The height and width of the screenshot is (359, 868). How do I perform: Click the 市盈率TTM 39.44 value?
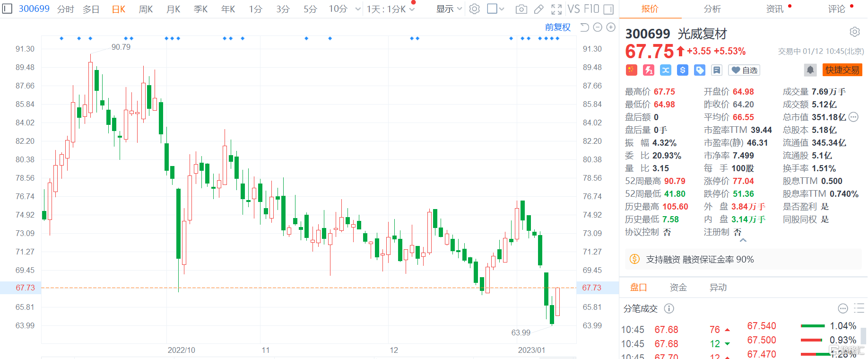pos(761,130)
